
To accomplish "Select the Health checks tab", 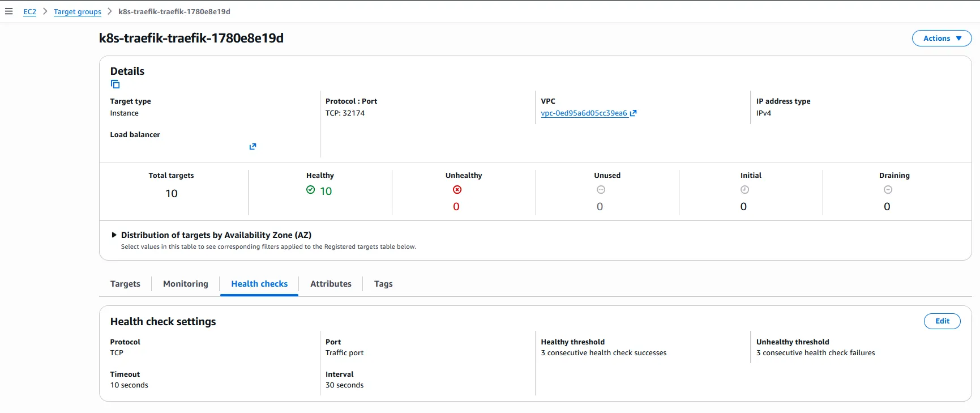I will pos(259,284).
